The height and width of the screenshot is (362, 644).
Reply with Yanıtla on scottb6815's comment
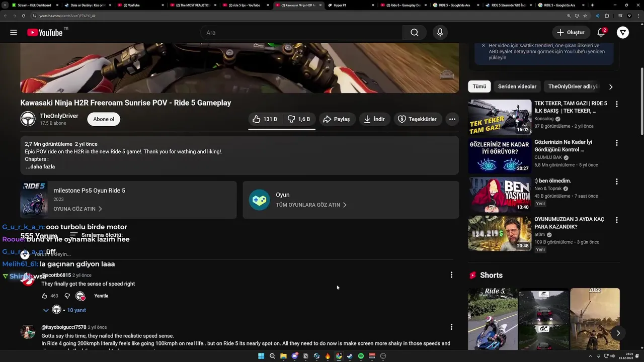click(x=101, y=296)
